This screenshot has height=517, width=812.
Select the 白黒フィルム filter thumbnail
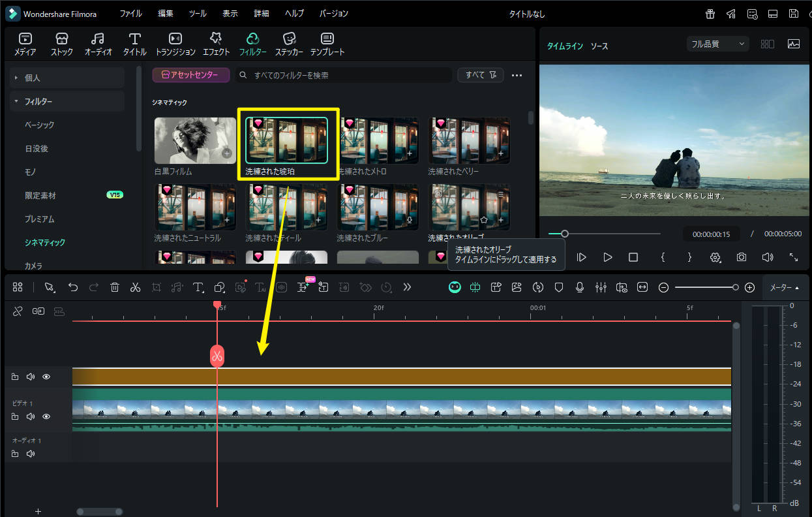point(195,140)
